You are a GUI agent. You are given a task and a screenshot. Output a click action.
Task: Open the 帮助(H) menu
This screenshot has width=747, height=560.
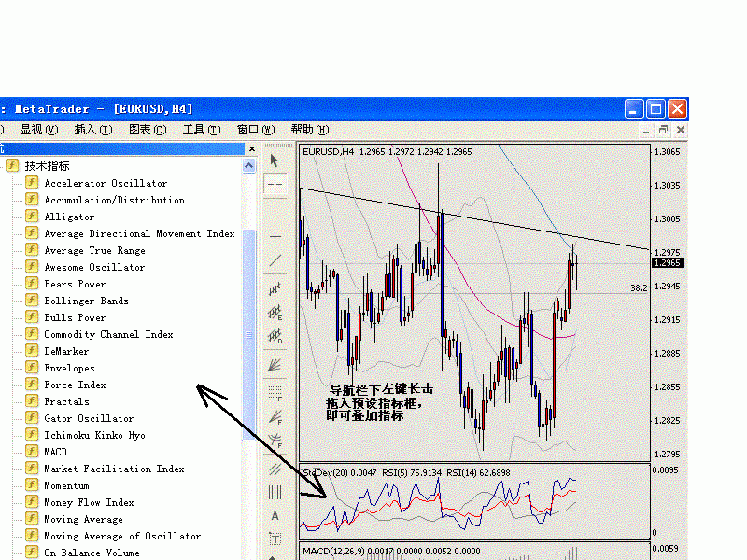(310, 130)
